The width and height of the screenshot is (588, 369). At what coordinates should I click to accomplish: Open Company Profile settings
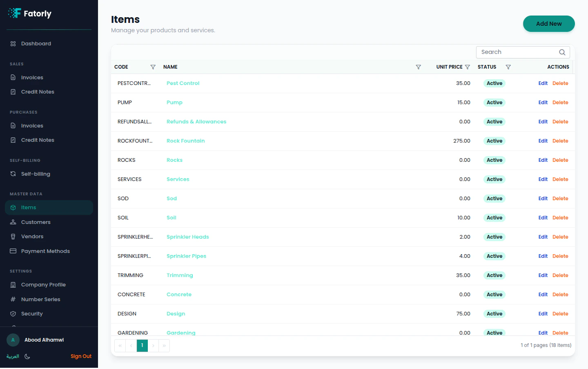(49, 285)
